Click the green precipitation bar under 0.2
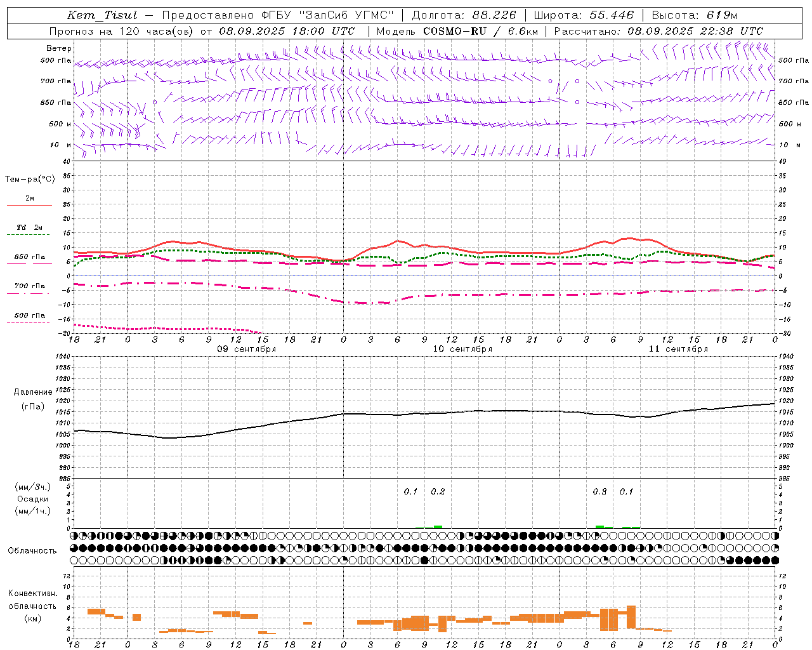The width and height of the screenshot is (812, 650). click(x=438, y=527)
